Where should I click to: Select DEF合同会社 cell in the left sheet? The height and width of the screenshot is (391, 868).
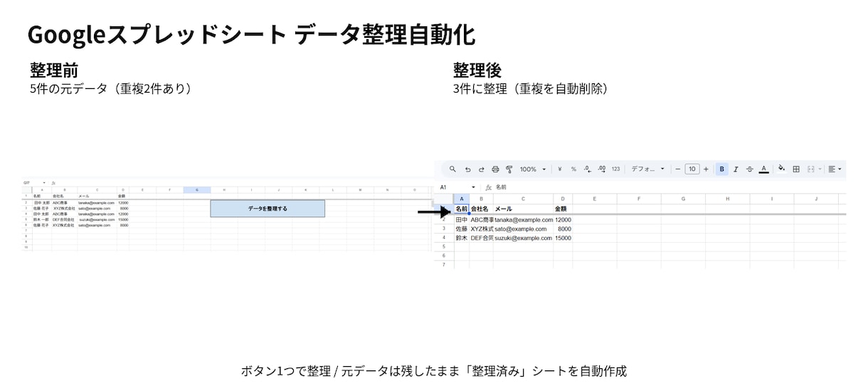[x=64, y=219]
